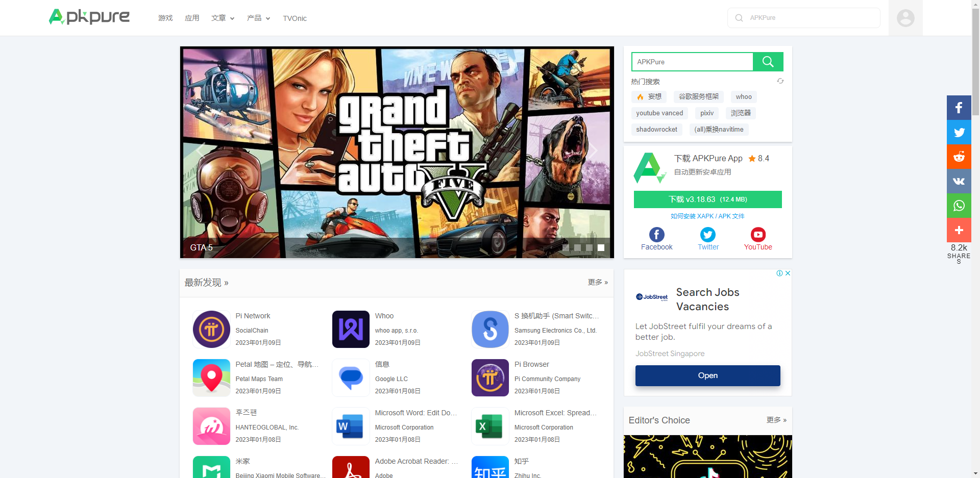The image size is (980, 478).
Task: Click Search Jobs Vacancies ad headline
Action: click(x=707, y=299)
